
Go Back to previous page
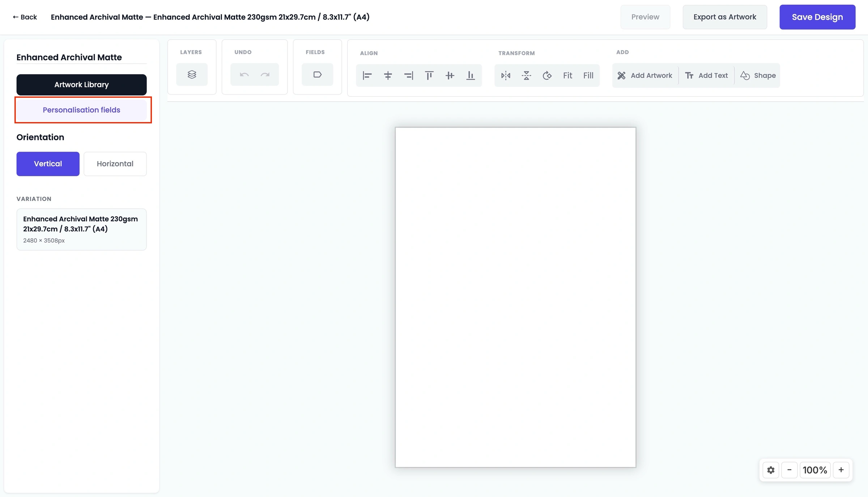pyautogui.click(x=25, y=17)
